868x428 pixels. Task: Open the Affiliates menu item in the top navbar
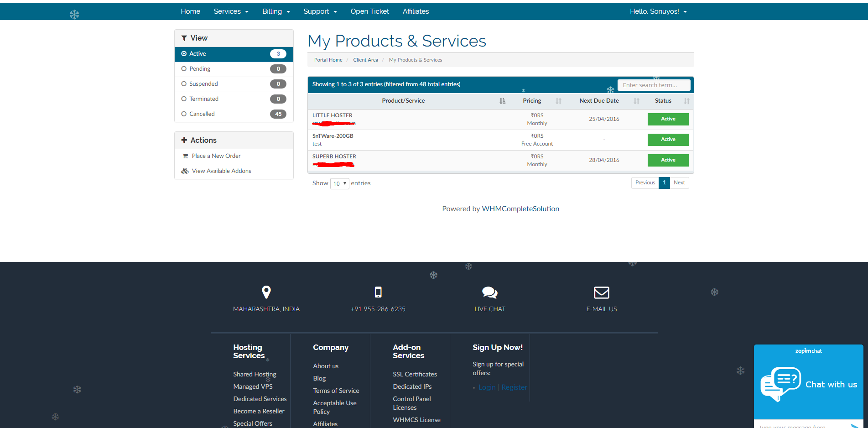click(416, 11)
